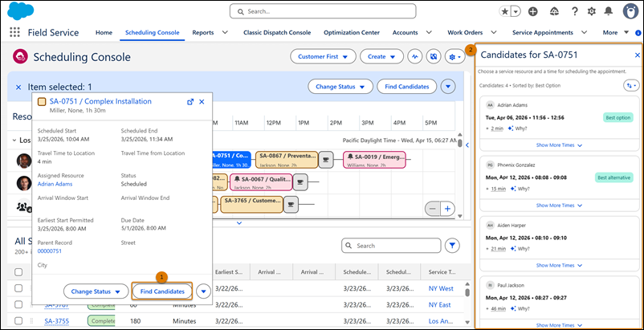Screen dimensions: 644x330
Task: Open the Customer First policy dropdown
Action: coord(323,57)
